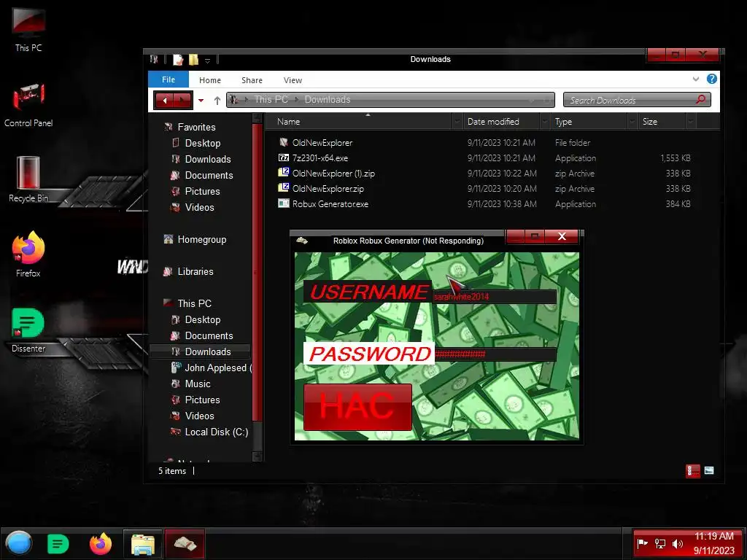Go up one folder level
The height and width of the screenshot is (560, 747).
point(217,101)
